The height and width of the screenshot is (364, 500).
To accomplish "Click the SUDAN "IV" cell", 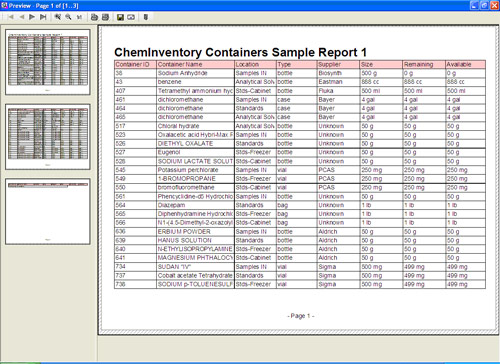I will click(195, 267).
